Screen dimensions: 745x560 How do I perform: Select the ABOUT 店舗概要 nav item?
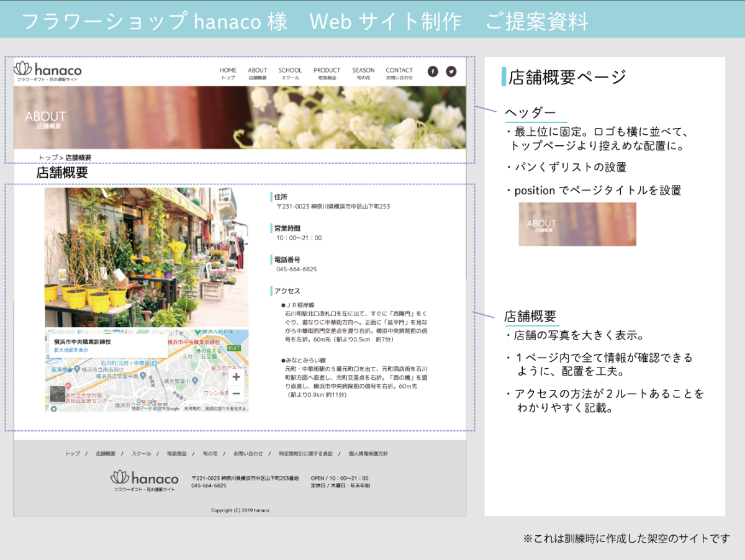(257, 73)
